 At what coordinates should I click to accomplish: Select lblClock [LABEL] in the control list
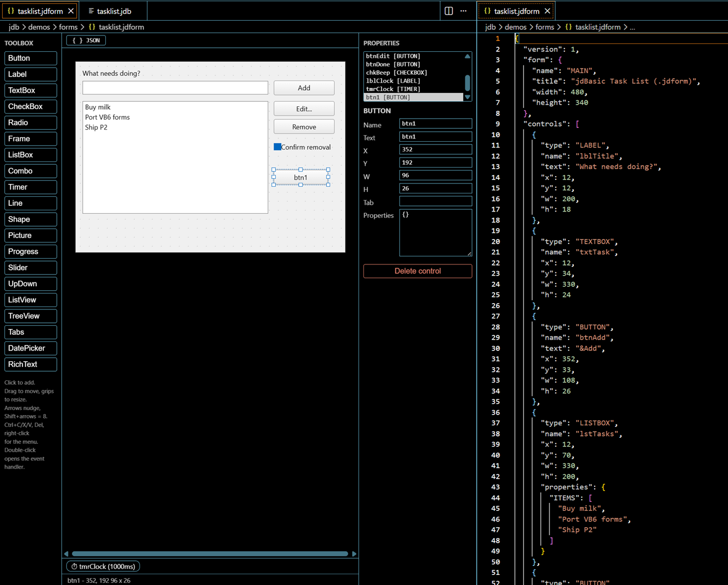[413, 80]
